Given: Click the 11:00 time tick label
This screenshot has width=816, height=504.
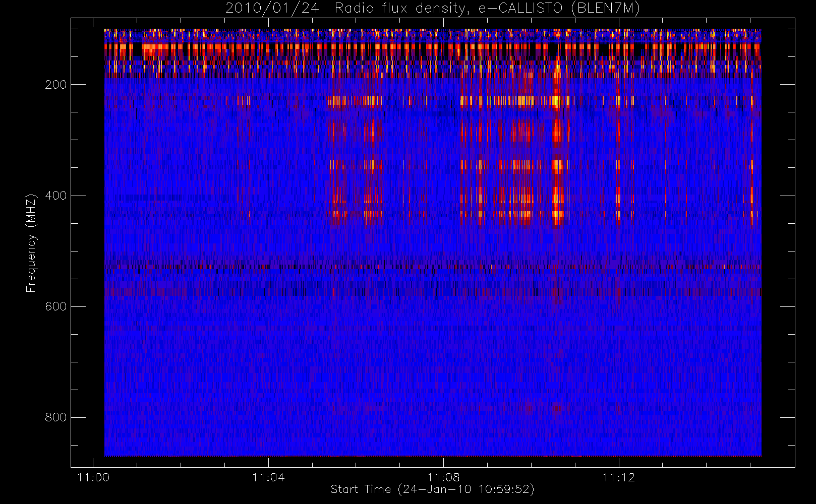Looking at the screenshot, I should [93, 477].
